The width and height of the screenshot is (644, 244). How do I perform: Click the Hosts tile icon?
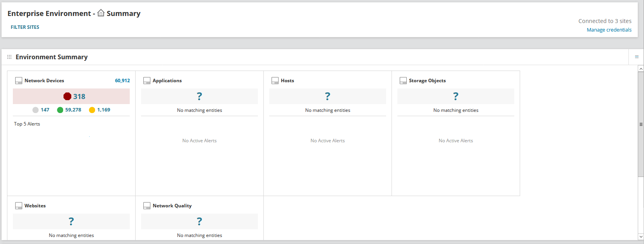[x=275, y=81]
